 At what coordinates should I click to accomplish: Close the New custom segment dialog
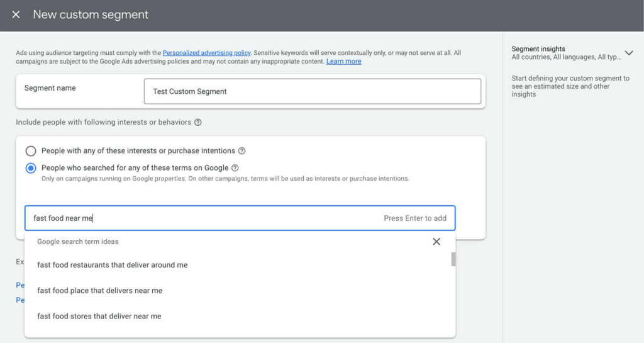click(x=16, y=14)
